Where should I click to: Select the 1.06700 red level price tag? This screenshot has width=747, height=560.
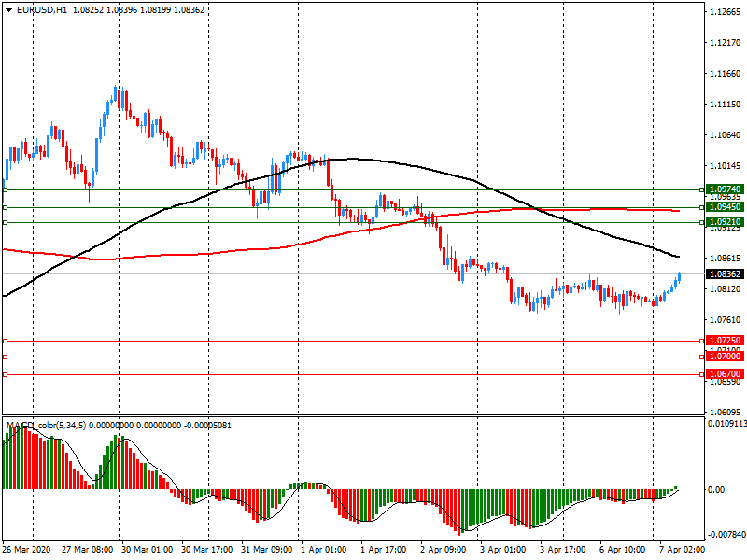725,374
